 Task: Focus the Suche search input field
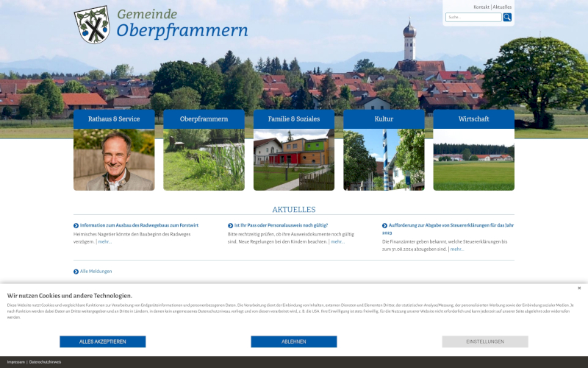click(x=473, y=17)
